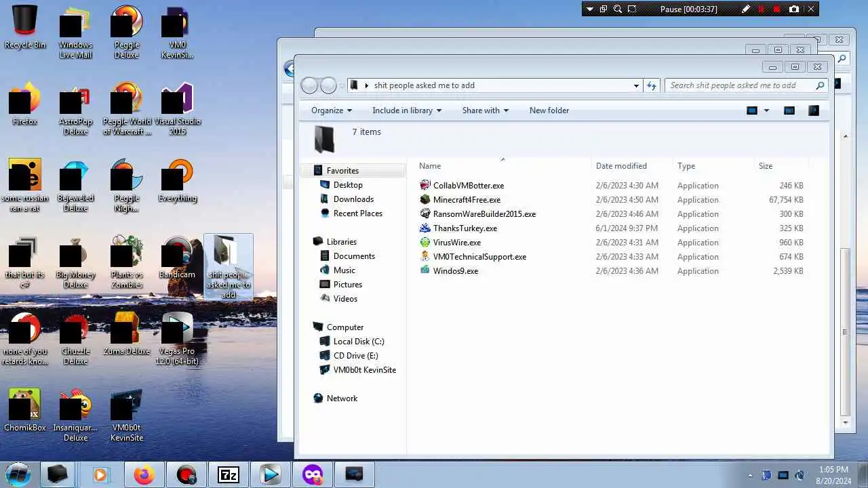The height and width of the screenshot is (488, 868).
Task: Open Firefox from the taskbar
Action: 144,474
